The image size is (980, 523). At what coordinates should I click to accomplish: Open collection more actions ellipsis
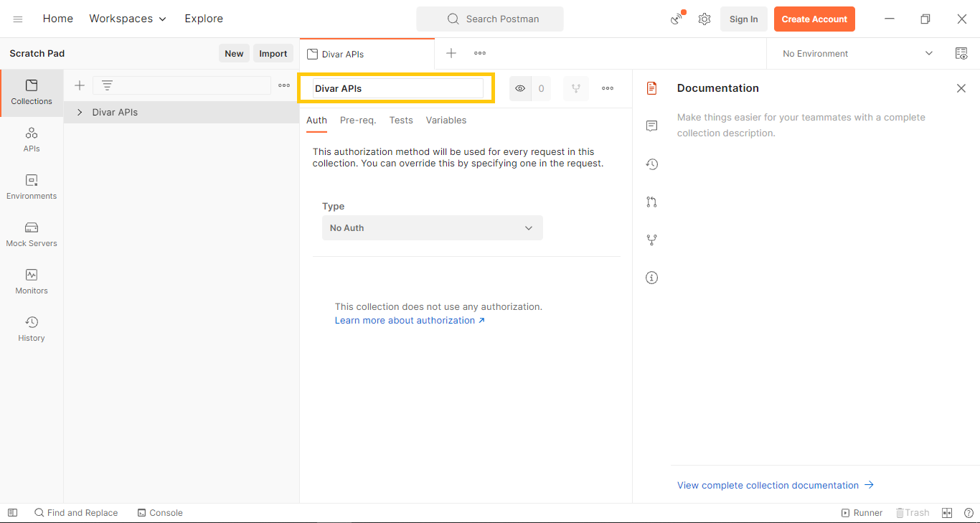pos(608,88)
